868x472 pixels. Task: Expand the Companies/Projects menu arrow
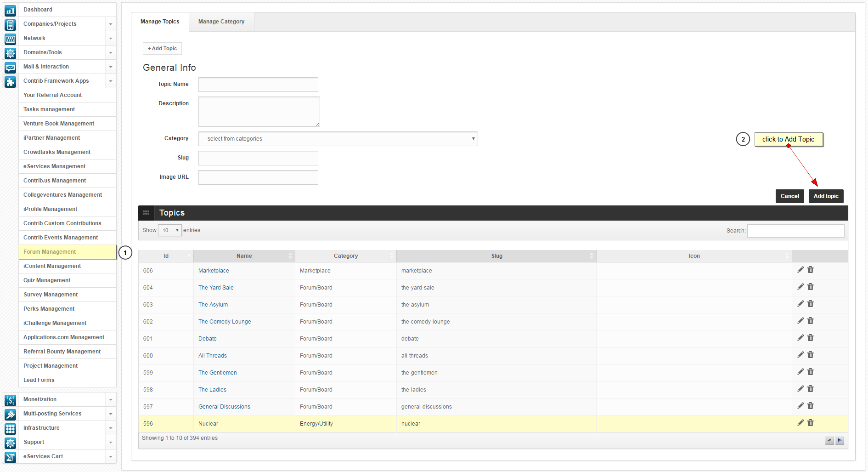pos(111,24)
